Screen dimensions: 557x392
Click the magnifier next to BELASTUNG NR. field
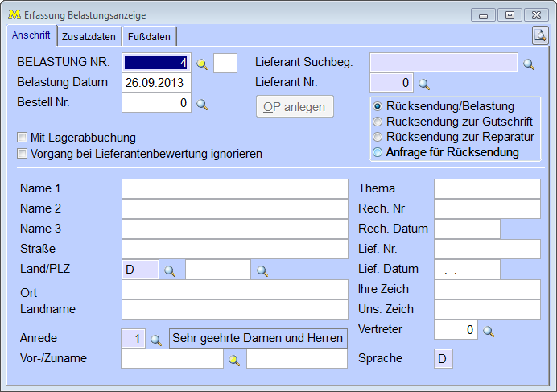tap(202, 64)
